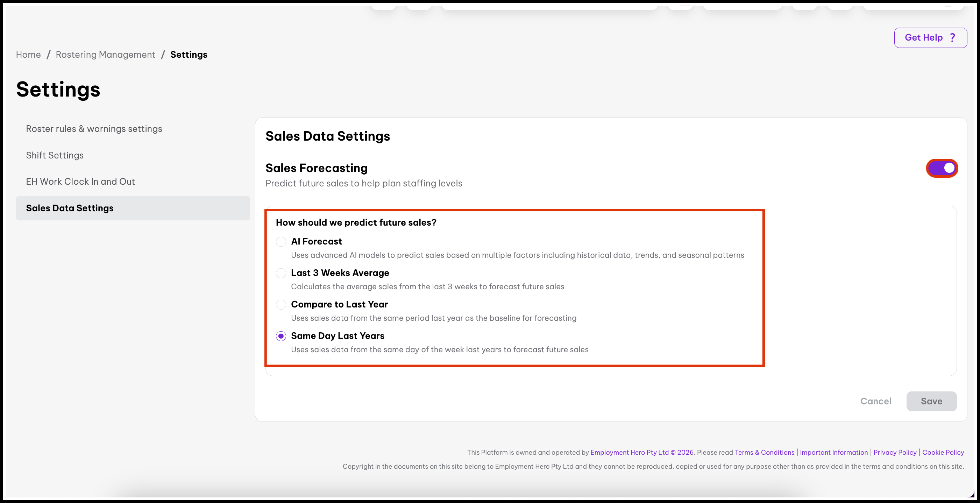Open the Important Information footer link
The width and height of the screenshot is (980, 503).
click(x=833, y=452)
